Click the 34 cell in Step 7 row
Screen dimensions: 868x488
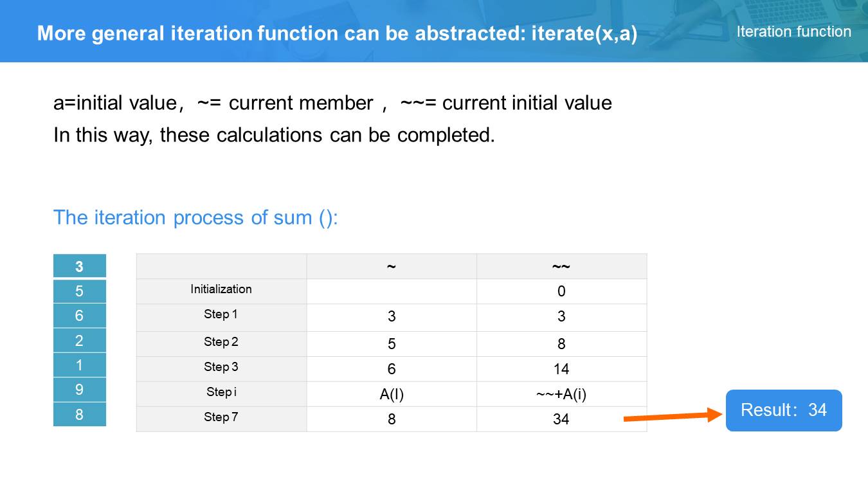coord(561,419)
